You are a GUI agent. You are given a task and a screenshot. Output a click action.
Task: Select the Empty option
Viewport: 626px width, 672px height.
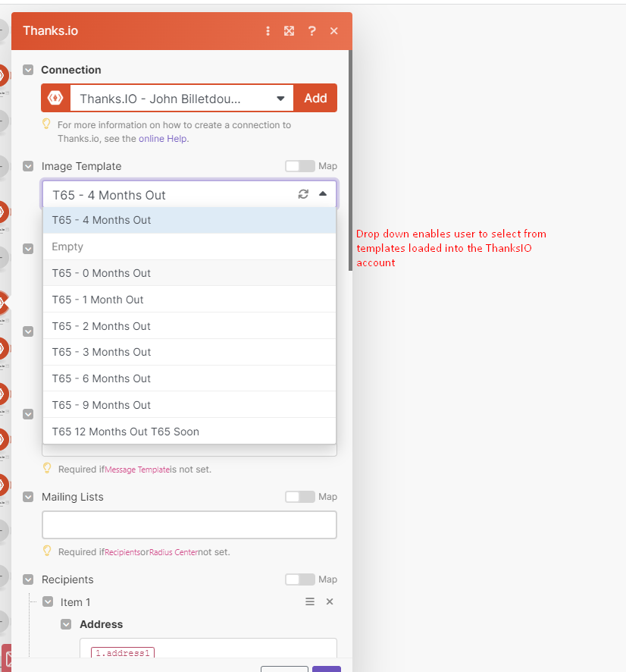[x=189, y=247]
